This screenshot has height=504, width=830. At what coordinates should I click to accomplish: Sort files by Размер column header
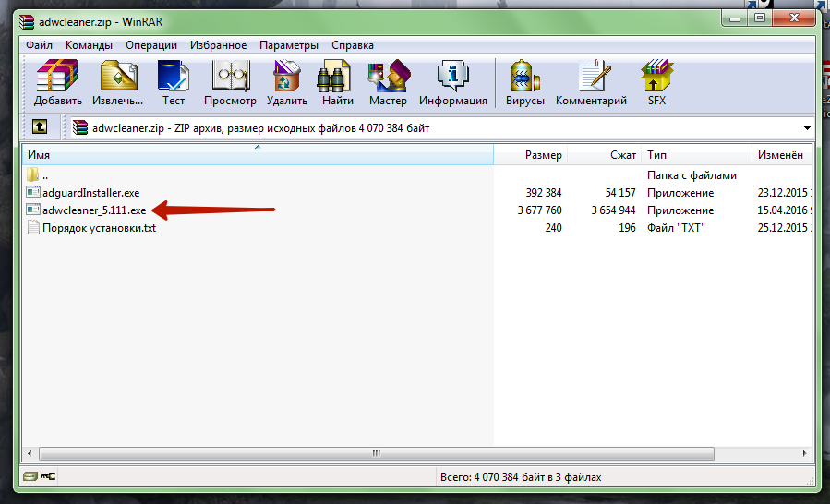530,154
